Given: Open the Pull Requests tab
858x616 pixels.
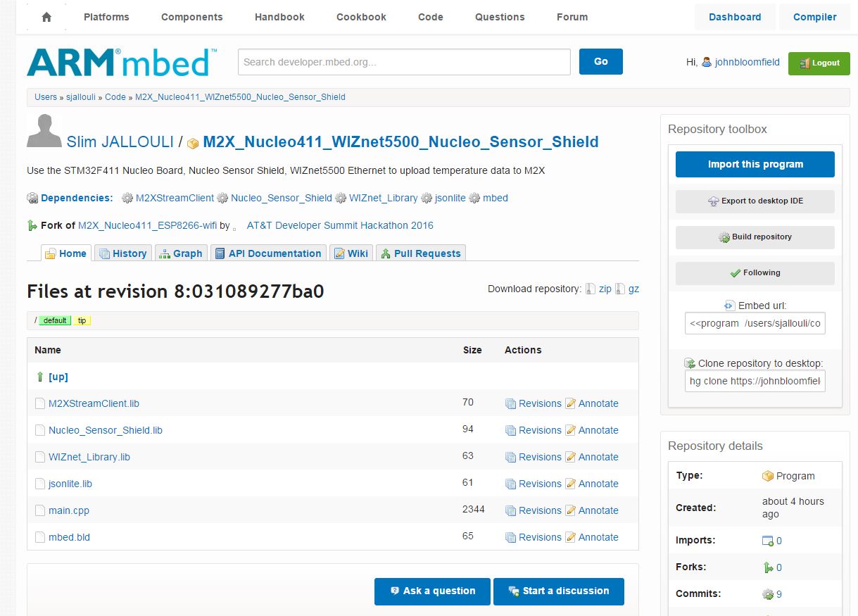Looking at the screenshot, I should [x=420, y=253].
